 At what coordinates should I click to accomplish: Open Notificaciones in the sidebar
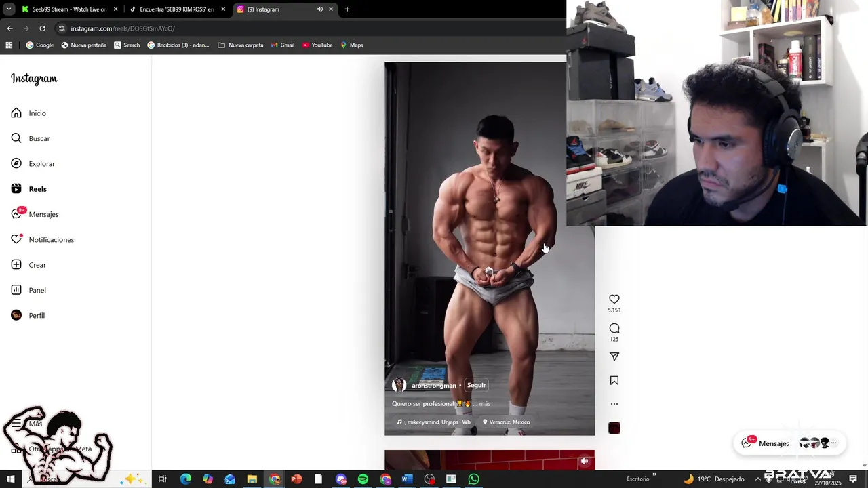[x=42, y=240]
